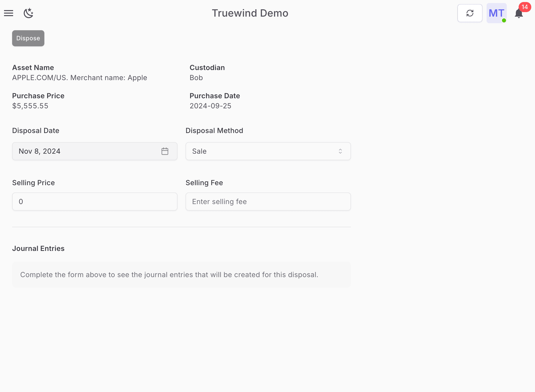This screenshot has width=535, height=392.
Task: Click the Purchase Price value $5,555.55
Action: (30, 106)
